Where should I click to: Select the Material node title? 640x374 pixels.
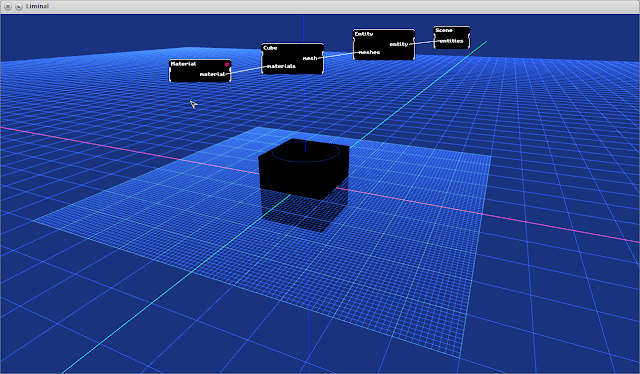[183, 64]
